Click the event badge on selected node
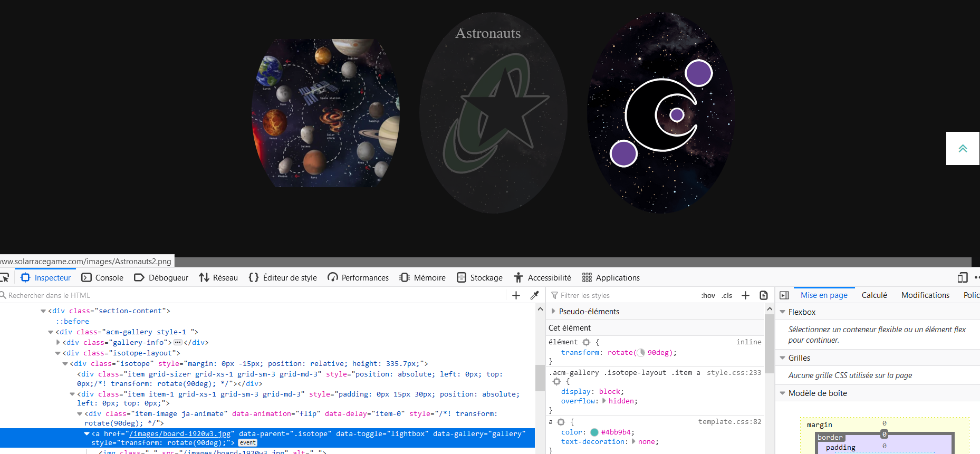 (247, 443)
